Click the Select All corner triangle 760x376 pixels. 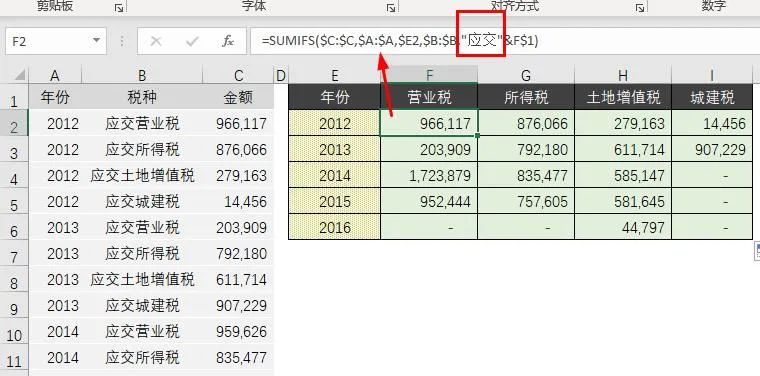[x=19, y=76]
